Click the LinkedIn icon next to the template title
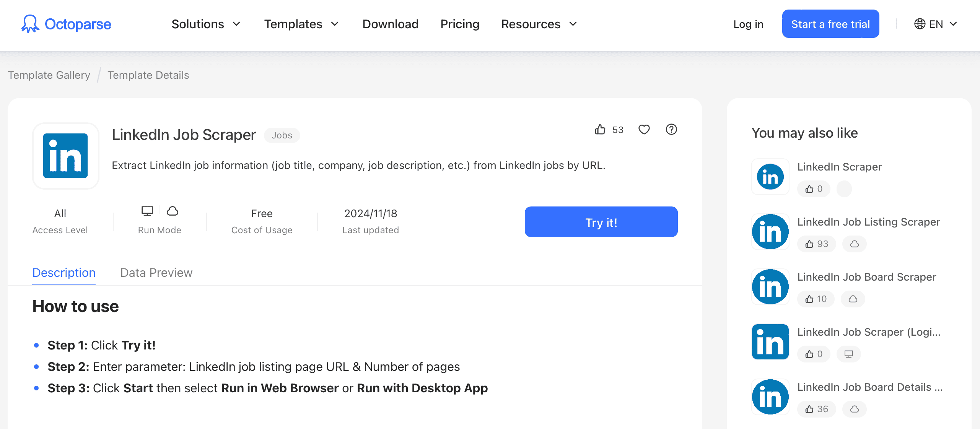The height and width of the screenshot is (429, 980). [65, 156]
